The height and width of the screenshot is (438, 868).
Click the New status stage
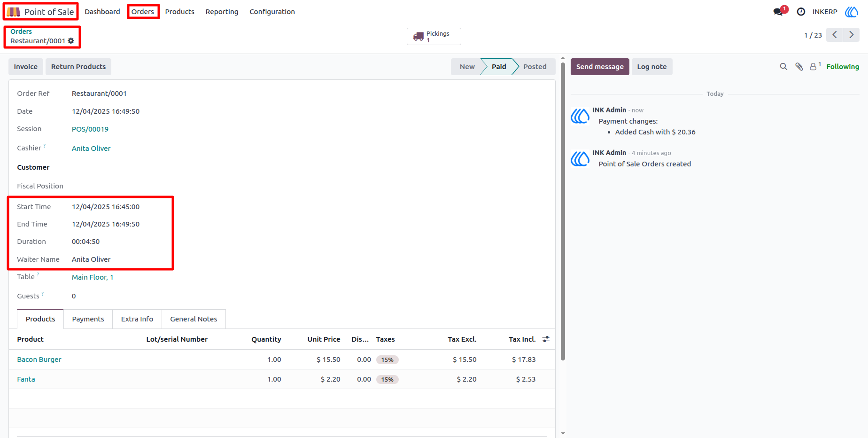(x=467, y=67)
